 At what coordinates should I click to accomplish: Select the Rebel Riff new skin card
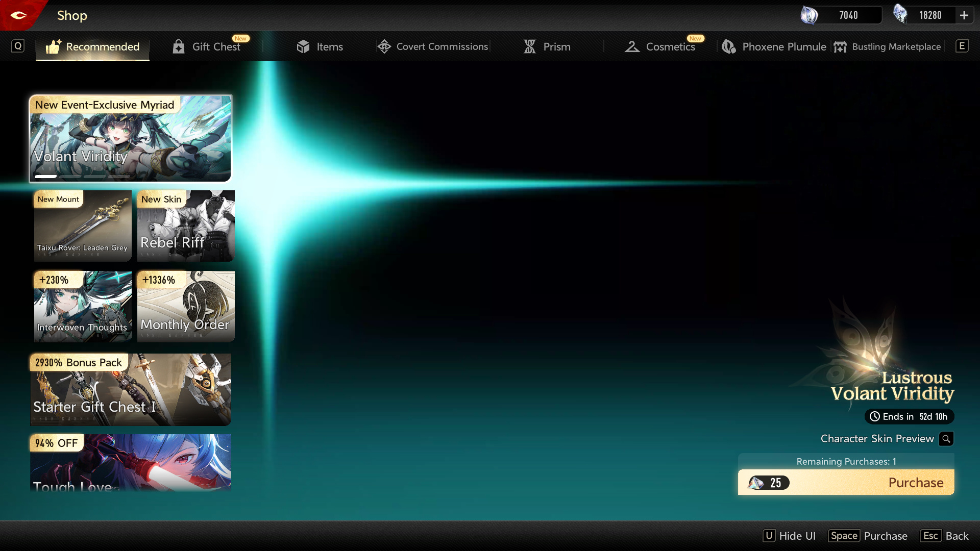(186, 226)
